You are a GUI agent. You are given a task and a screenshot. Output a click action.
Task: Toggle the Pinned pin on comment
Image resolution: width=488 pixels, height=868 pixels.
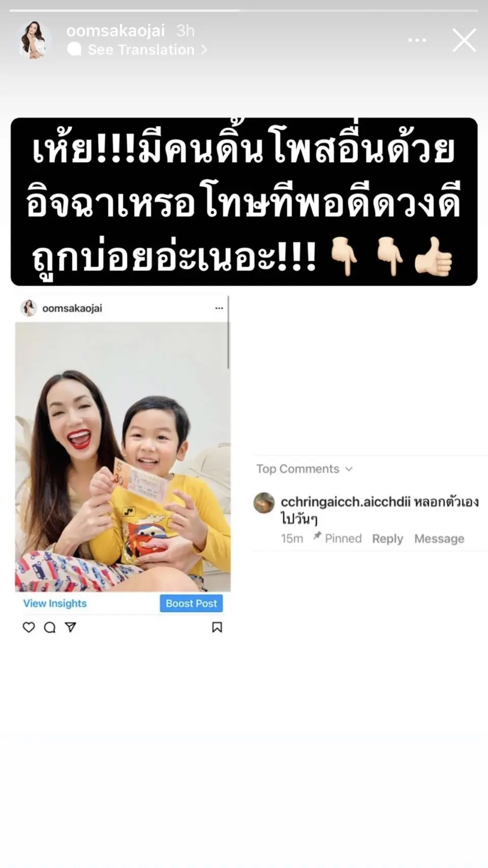pyautogui.click(x=338, y=538)
